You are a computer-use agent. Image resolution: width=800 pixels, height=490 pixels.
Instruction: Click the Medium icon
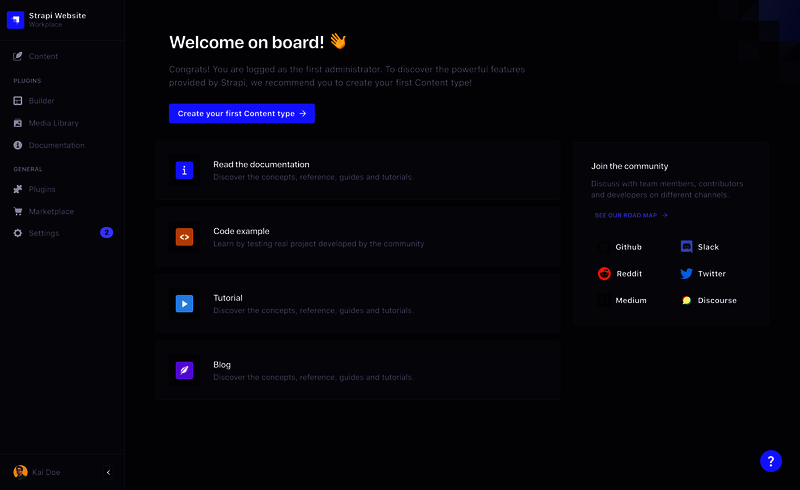604,300
